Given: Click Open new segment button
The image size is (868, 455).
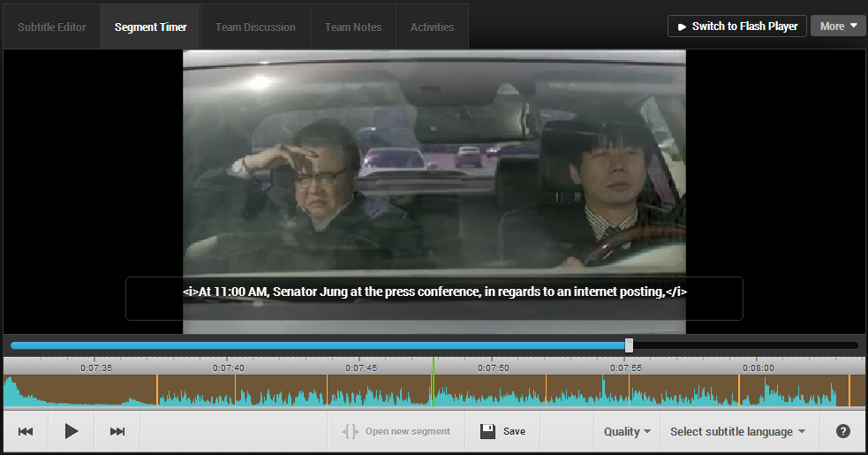Looking at the screenshot, I should [396, 431].
